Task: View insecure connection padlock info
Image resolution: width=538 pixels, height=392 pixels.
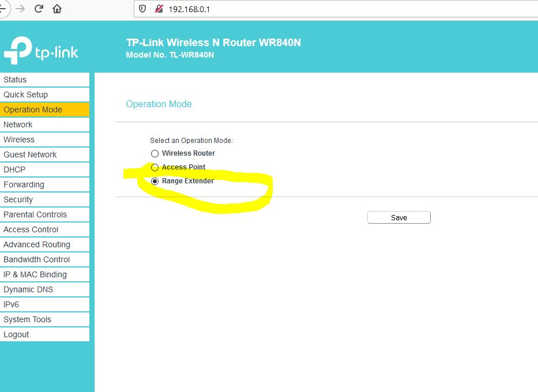Action: (159, 9)
